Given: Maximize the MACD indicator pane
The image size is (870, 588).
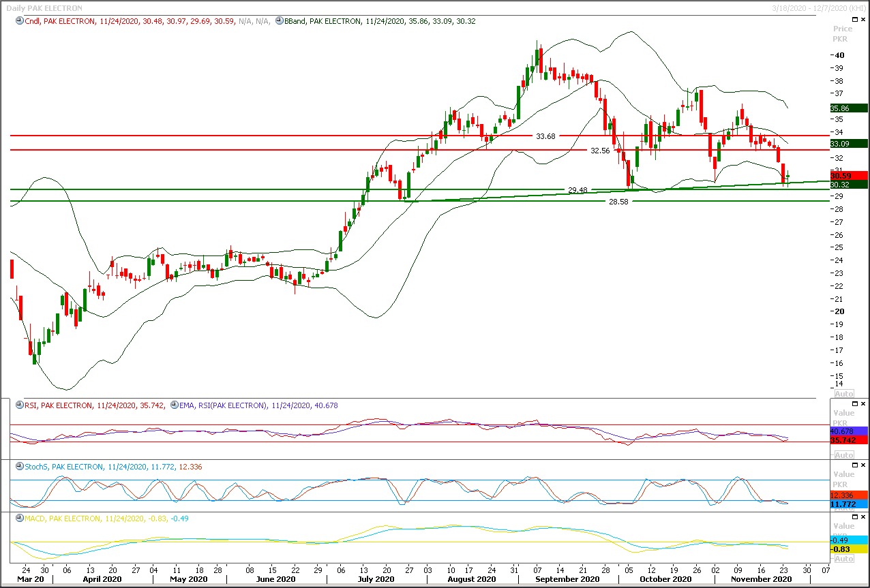Looking at the screenshot, I should (856, 518).
